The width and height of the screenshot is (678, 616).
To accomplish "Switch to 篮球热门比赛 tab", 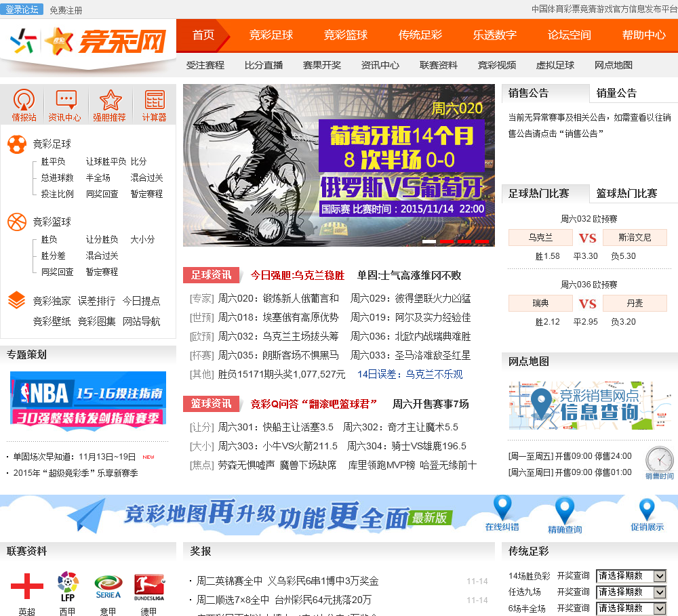I will coord(626,193).
